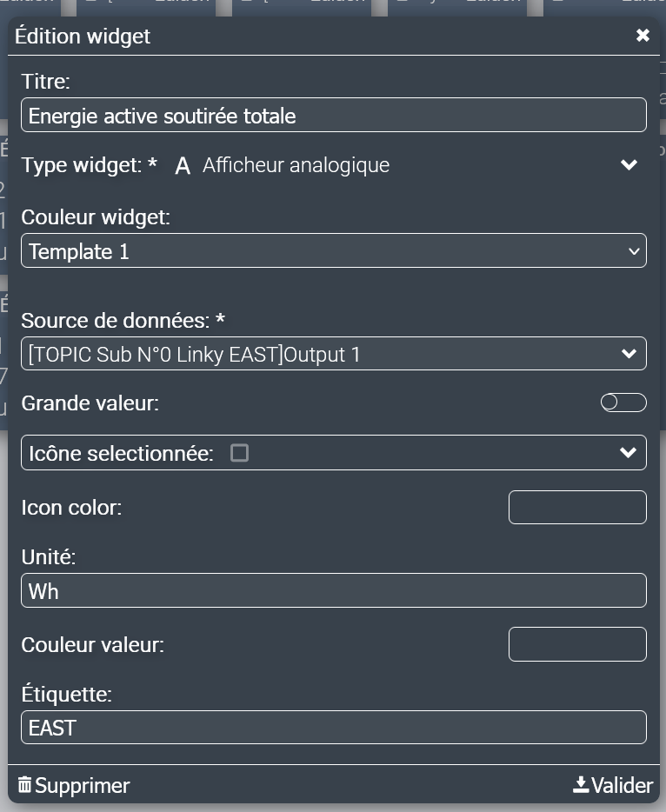This screenshot has height=812, width=666.
Task: Toggle the Grande valeur switch
Action: tap(623, 403)
